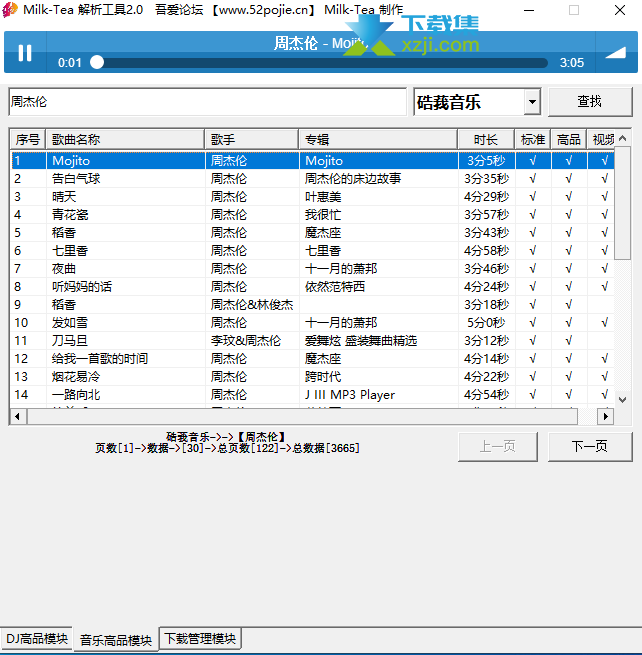Open the 下载管理模块 tab
The image size is (642, 655).
pos(200,639)
